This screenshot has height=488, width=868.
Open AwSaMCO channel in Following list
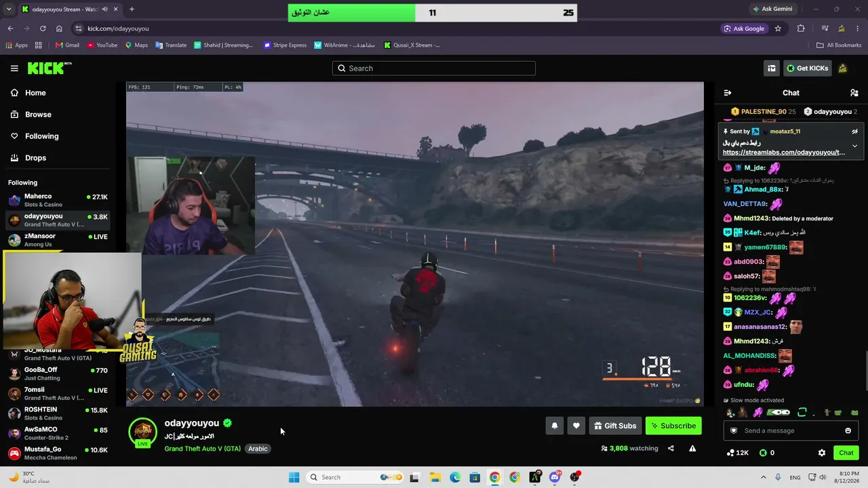coord(58,433)
